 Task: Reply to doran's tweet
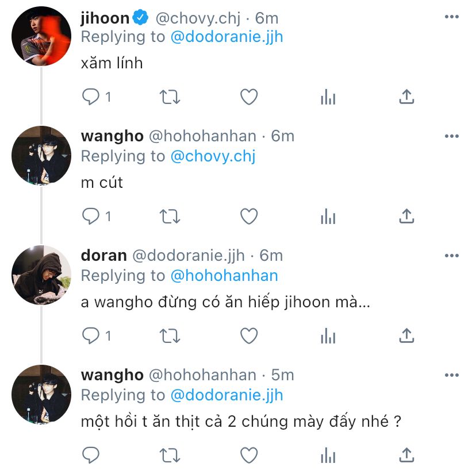(x=91, y=336)
